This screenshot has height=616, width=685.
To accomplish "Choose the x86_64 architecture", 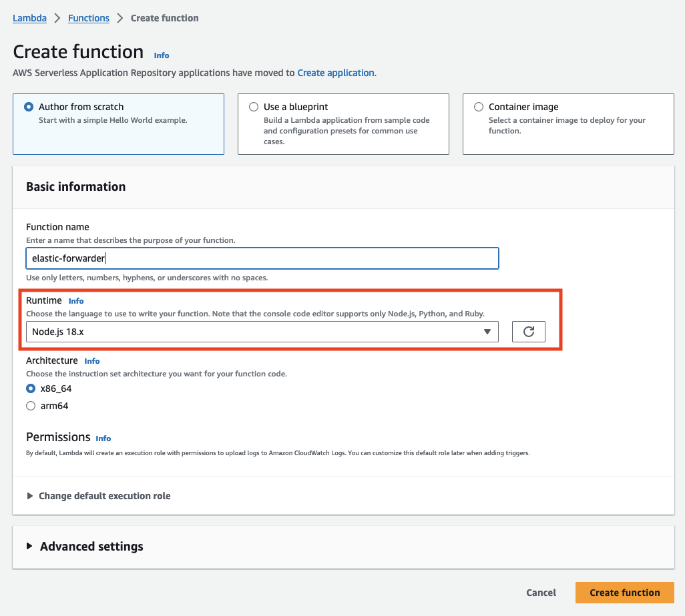I will coord(31,388).
